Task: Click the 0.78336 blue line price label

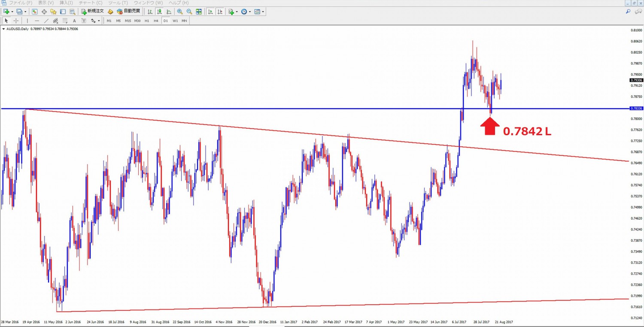Action: [636, 109]
